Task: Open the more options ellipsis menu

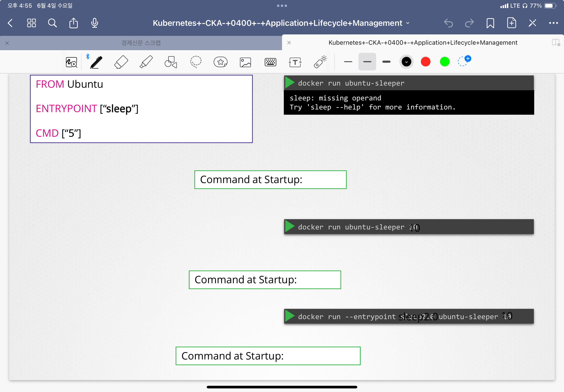Action: [x=553, y=23]
